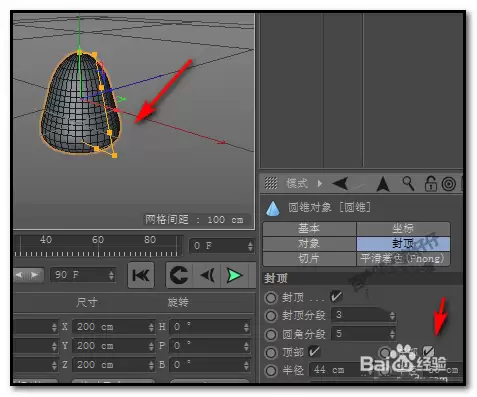Click the go-to-start playback button
Screen dimensions: 477x397
(141, 275)
